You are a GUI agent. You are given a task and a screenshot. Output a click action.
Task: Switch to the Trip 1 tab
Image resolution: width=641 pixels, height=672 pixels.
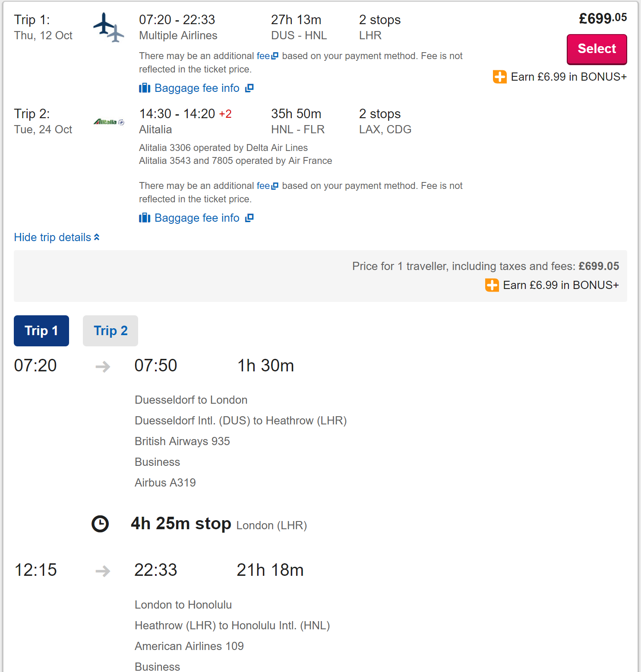click(x=41, y=331)
